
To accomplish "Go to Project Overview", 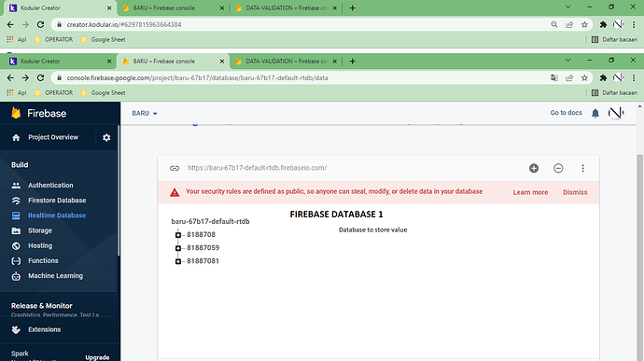I will click(x=53, y=137).
